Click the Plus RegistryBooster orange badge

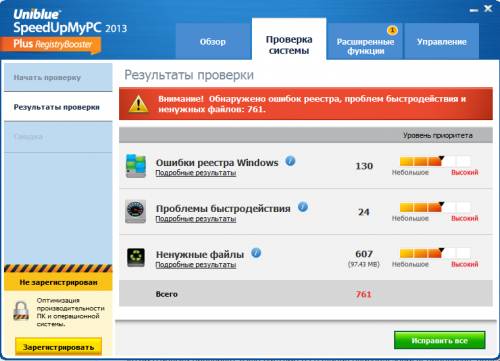click(x=52, y=45)
